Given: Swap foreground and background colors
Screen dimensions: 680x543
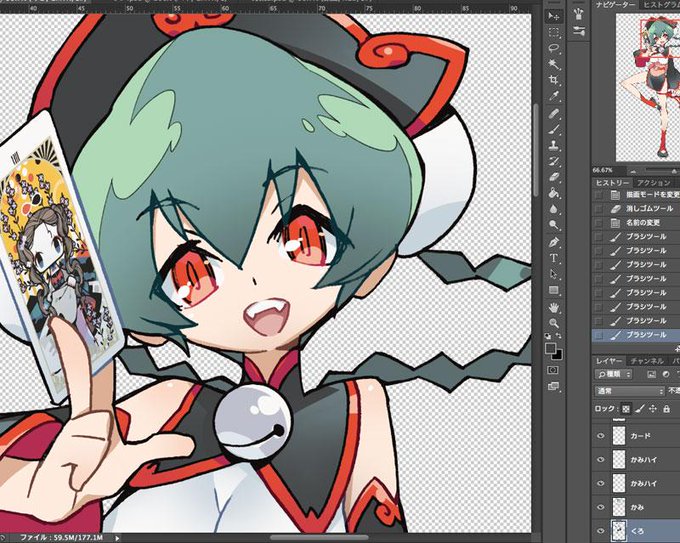Looking at the screenshot, I should (559, 336).
